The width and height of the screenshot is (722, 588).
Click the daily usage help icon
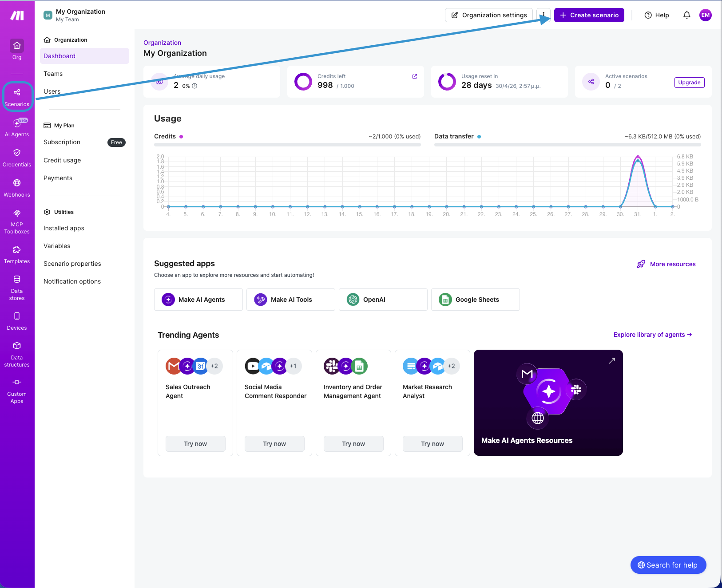[194, 86]
